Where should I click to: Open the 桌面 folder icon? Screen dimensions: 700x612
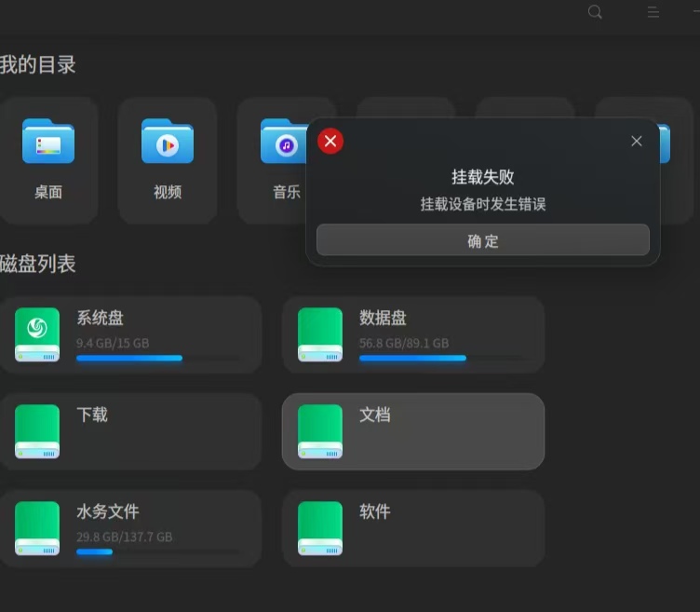click(48, 142)
